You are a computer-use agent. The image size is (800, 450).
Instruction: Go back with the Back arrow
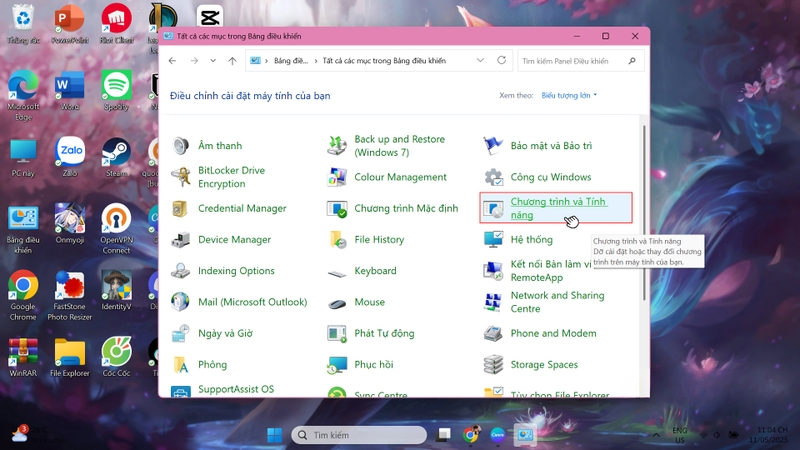pos(172,61)
